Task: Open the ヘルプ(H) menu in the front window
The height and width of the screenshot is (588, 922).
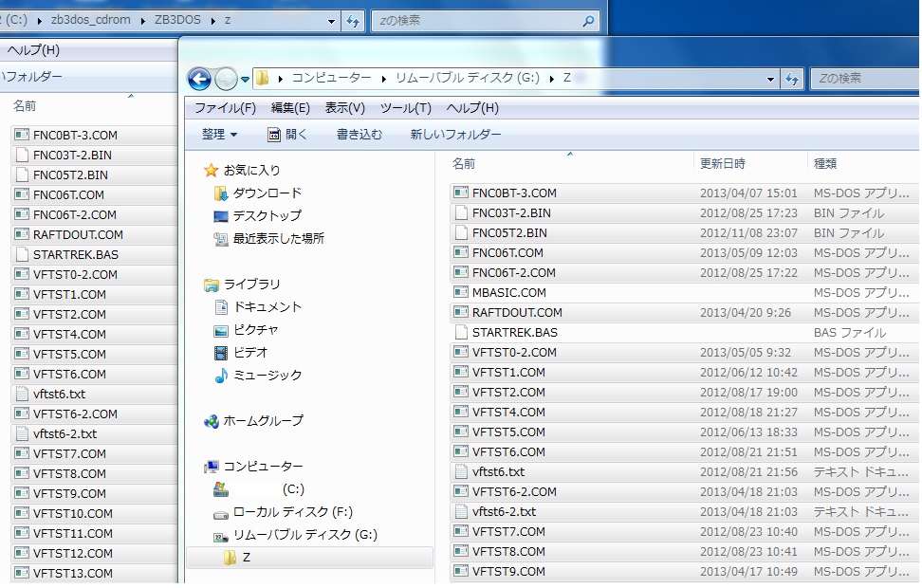Action: (472, 108)
